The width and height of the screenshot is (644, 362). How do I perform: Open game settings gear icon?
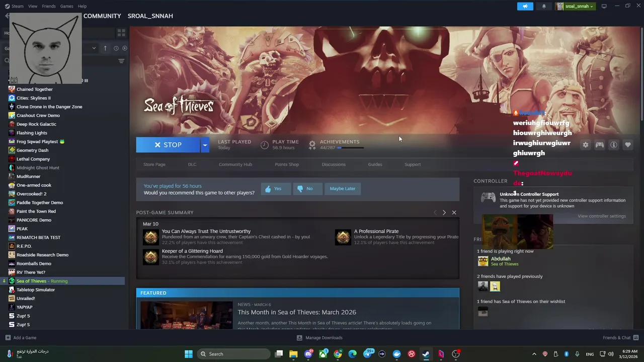click(585, 145)
